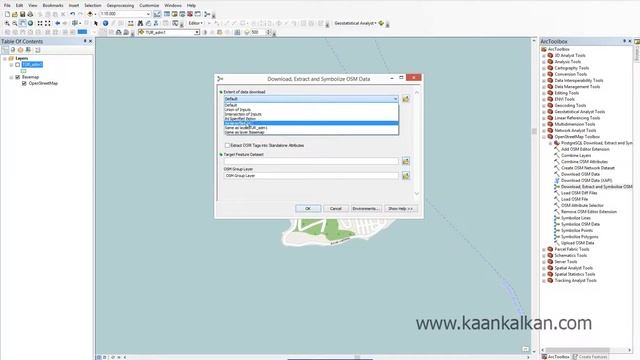Image resolution: width=640 pixels, height=360 pixels.
Task: Open Environments settings button
Action: coord(366,209)
